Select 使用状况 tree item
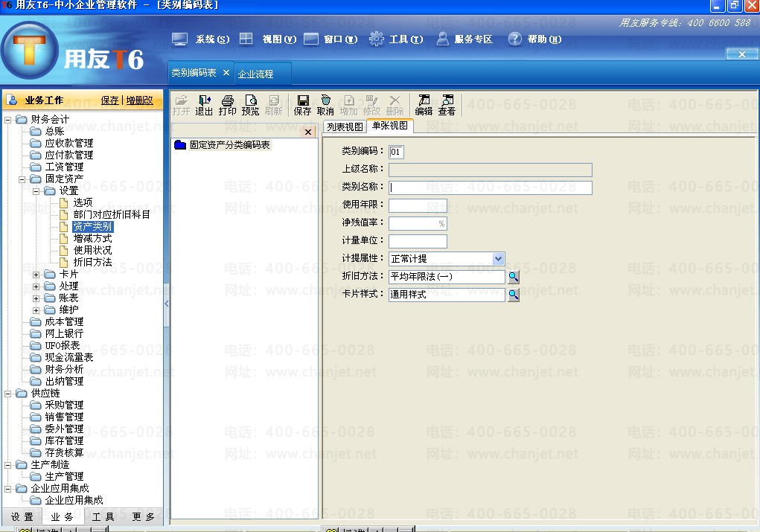Screen dimensions: 760x532 92,251
